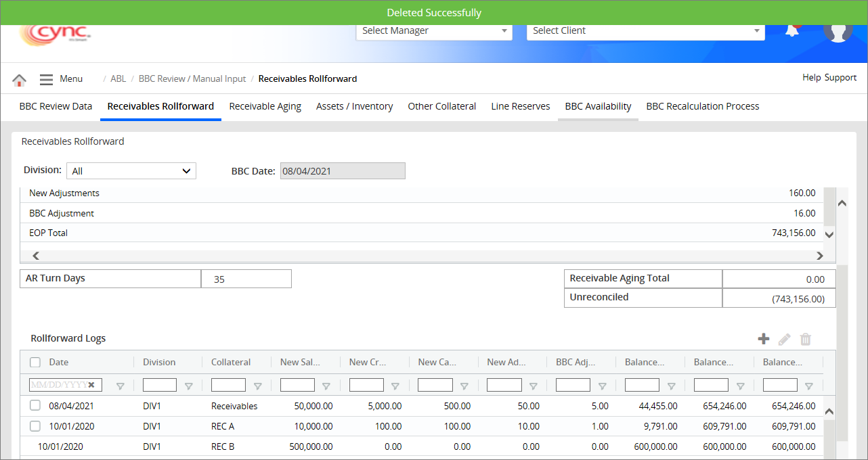
Task: Open the Division dropdown set to All
Action: (x=131, y=171)
